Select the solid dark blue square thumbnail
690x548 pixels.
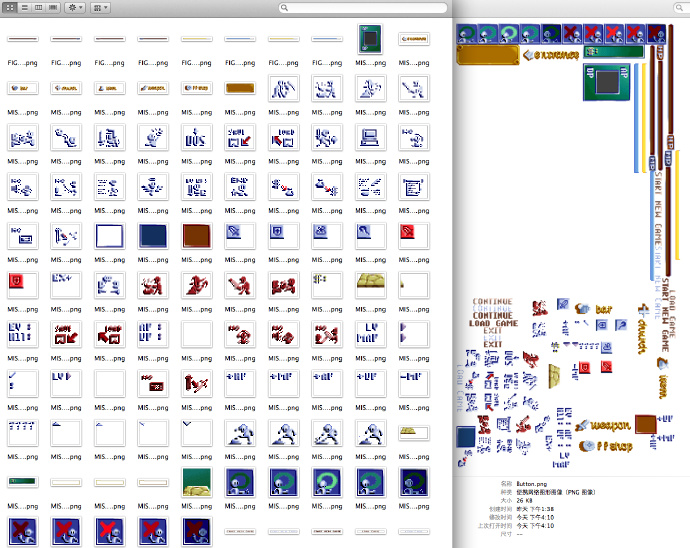(x=153, y=236)
